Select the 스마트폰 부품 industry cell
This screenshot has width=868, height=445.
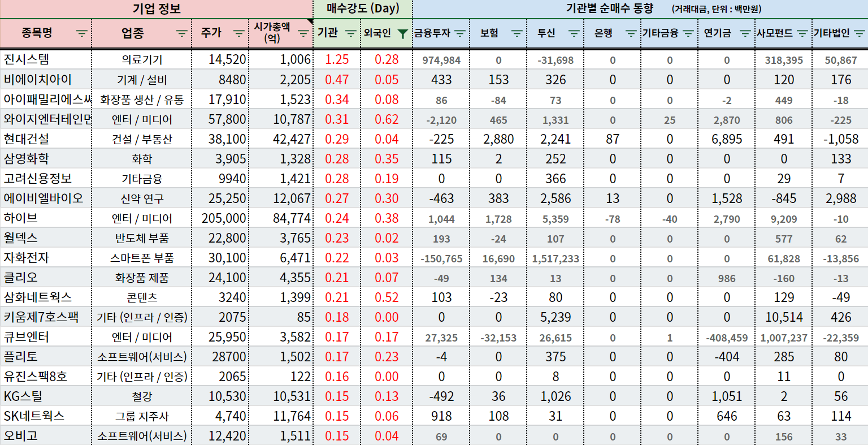coord(141,257)
